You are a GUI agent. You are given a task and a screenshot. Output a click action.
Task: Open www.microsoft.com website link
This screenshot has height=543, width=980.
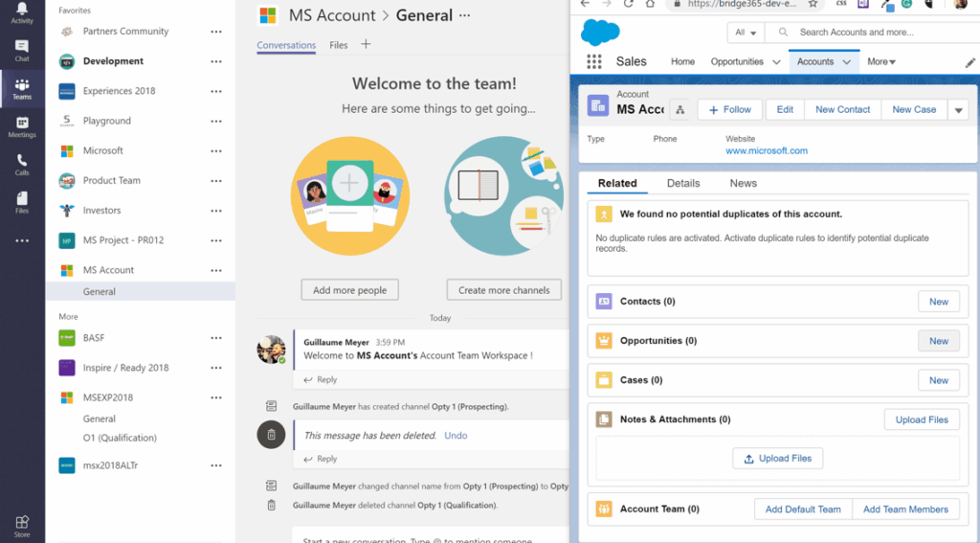767,150
